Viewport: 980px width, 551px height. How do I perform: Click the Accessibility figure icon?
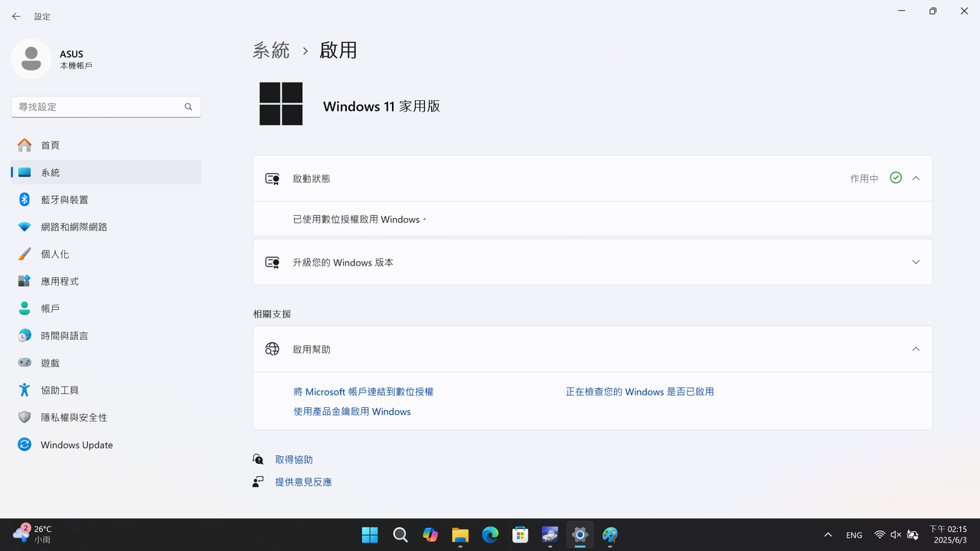pos(24,390)
